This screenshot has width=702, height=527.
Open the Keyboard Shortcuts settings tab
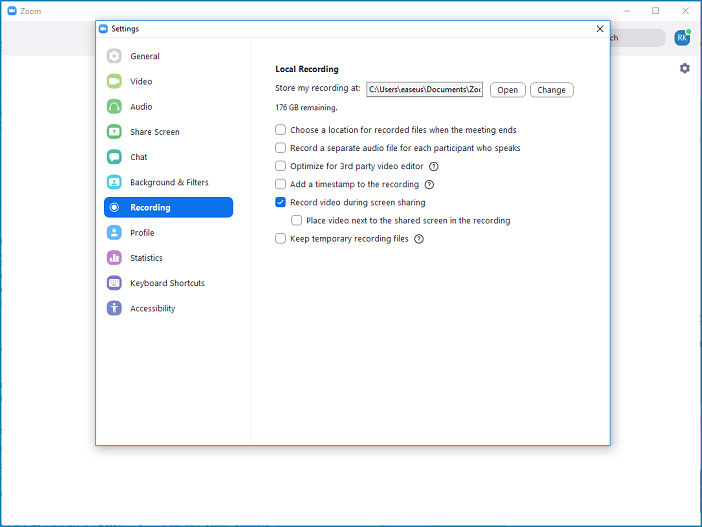pos(167,283)
